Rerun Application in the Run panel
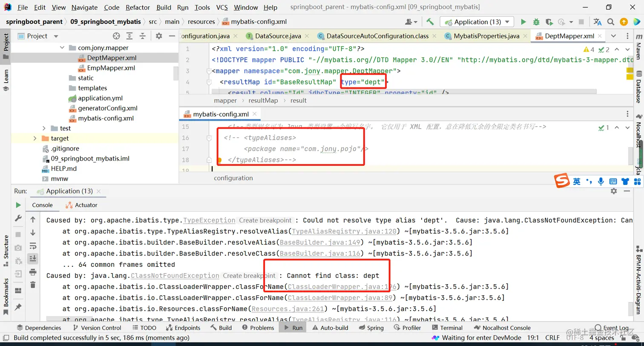Viewport: 644px width, 346px height. [x=18, y=205]
